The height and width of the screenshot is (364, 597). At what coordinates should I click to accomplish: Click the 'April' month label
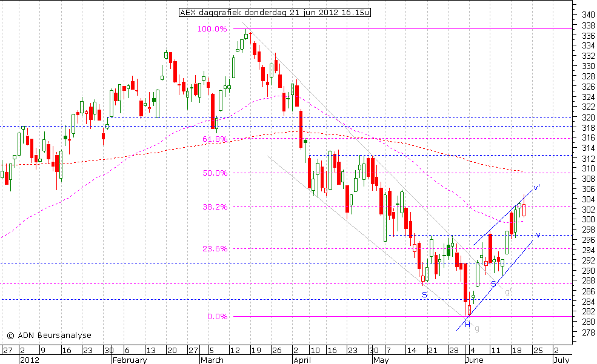point(302,360)
